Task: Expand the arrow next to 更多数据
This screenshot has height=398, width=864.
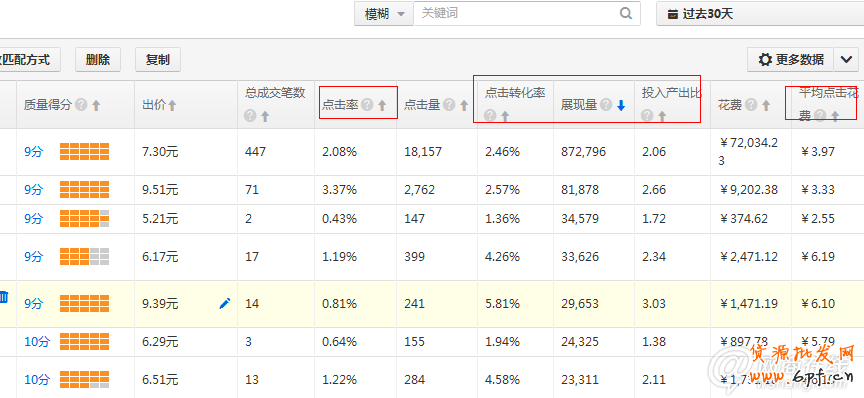Action: click(846, 60)
